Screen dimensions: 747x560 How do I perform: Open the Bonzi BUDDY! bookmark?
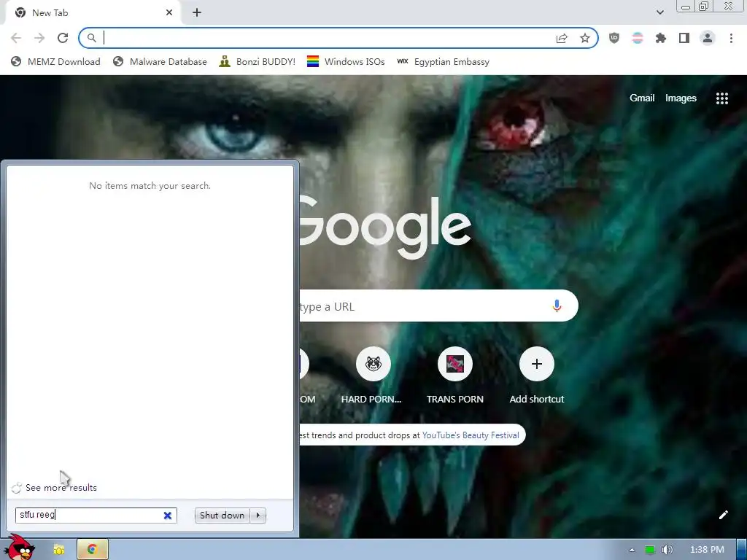click(x=257, y=62)
